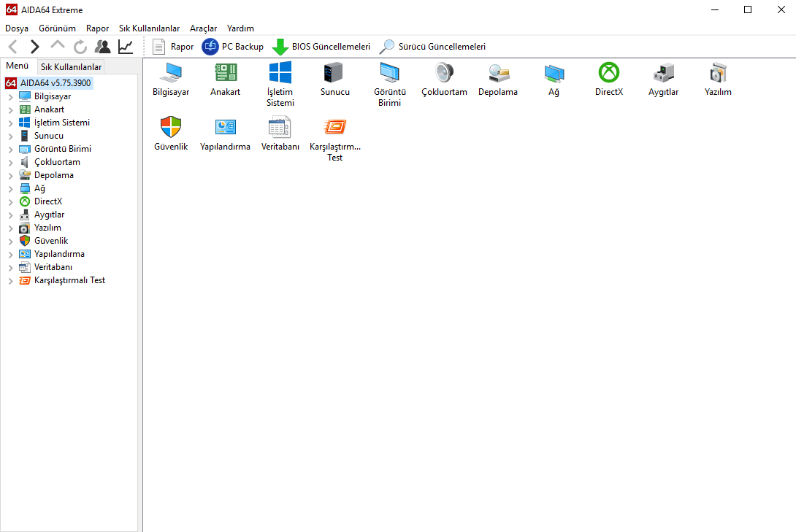The height and width of the screenshot is (532, 796).
Task: Select Depolama in the sidebar tree
Action: [54, 175]
